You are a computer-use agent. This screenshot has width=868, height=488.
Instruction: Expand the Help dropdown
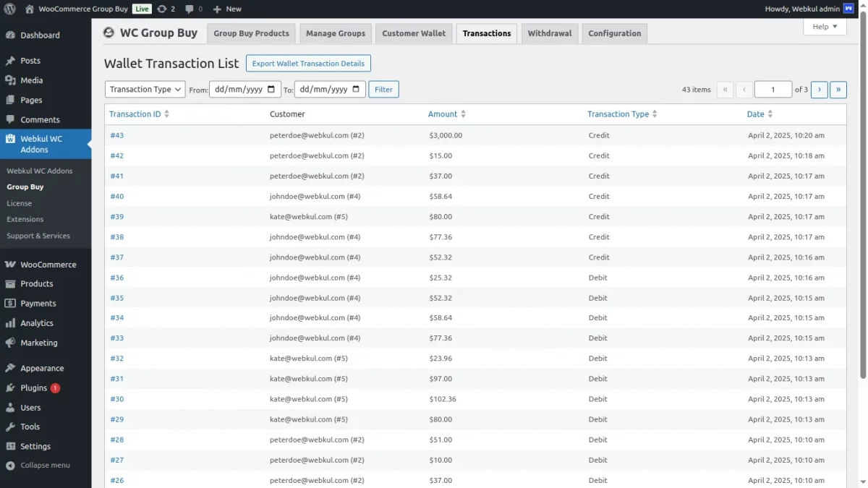pyautogui.click(x=824, y=26)
